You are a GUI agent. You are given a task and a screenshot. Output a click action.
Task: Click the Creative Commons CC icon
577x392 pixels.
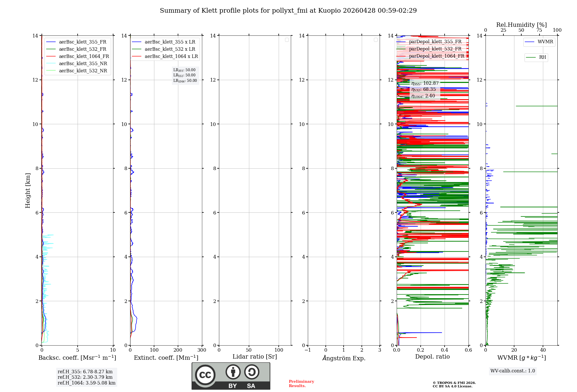[x=205, y=375]
